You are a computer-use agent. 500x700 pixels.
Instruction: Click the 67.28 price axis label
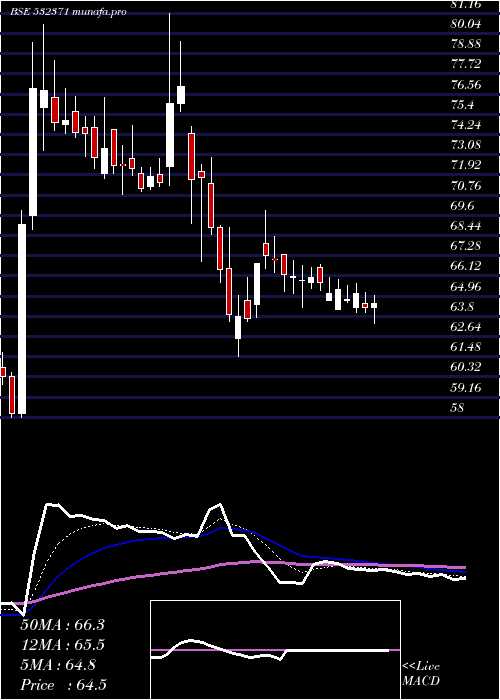(466, 246)
